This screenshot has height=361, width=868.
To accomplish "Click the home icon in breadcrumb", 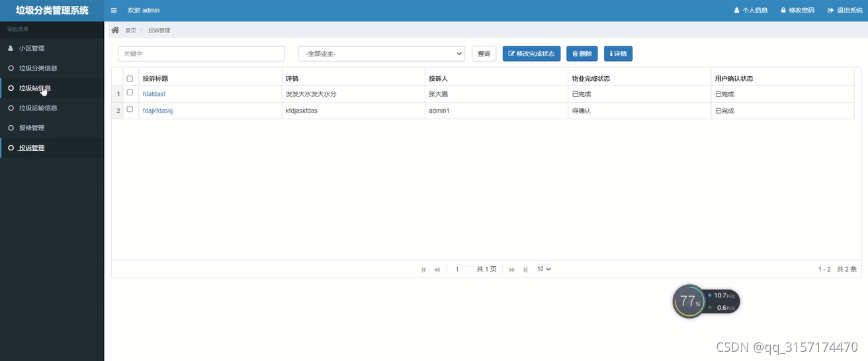I will pyautogui.click(x=115, y=30).
